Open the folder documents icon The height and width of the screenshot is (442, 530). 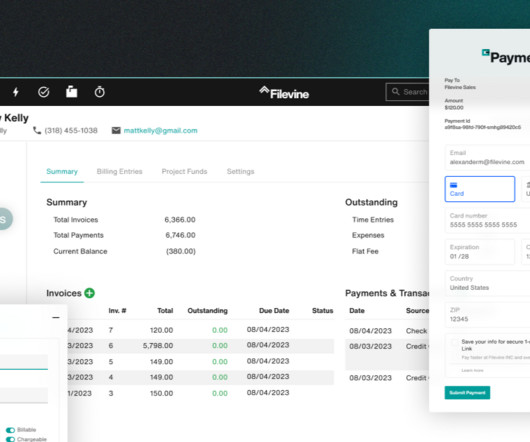point(71,92)
